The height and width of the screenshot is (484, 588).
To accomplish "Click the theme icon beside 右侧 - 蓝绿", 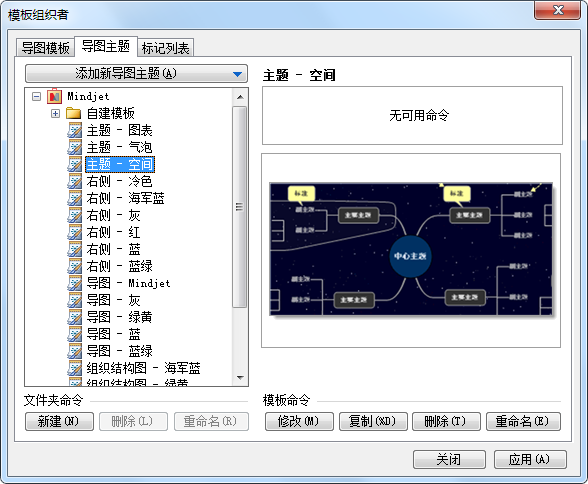I will [75, 266].
